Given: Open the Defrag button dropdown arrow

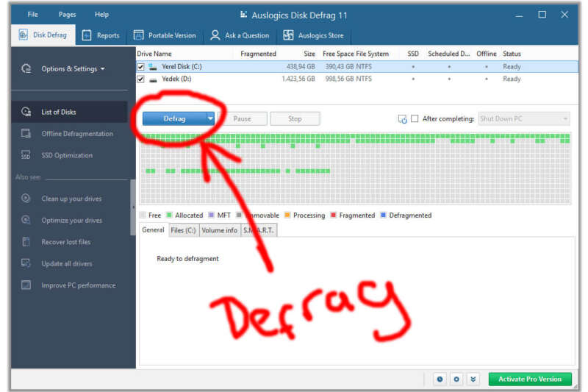Looking at the screenshot, I should pyautogui.click(x=210, y=118).
